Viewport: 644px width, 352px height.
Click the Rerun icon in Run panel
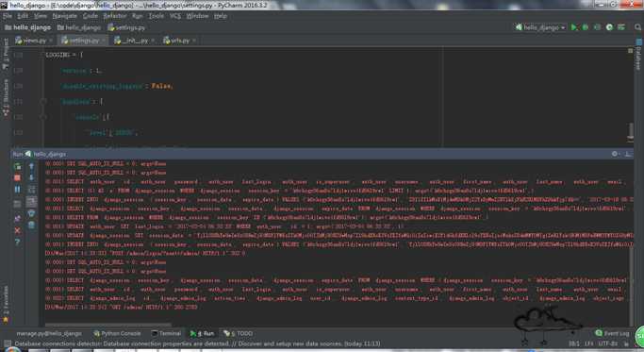coord(17,166)
